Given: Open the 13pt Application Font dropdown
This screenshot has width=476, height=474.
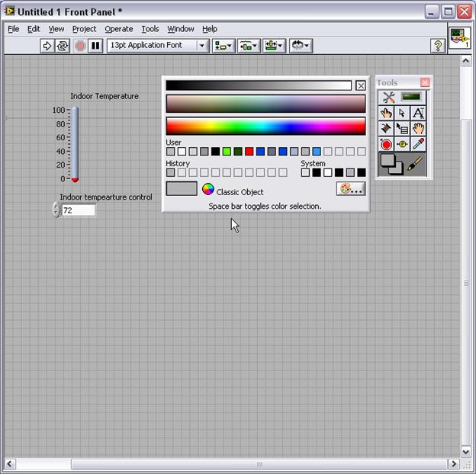Looking at the screenshot, I should click(158, 46).
